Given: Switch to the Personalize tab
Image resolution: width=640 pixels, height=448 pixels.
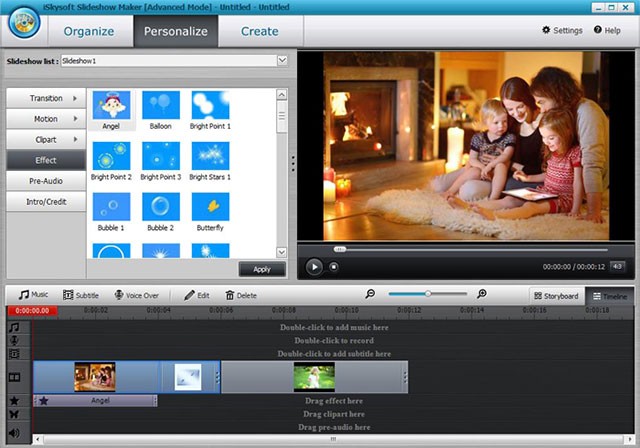Looking at the screenshot, I should 176,31.
